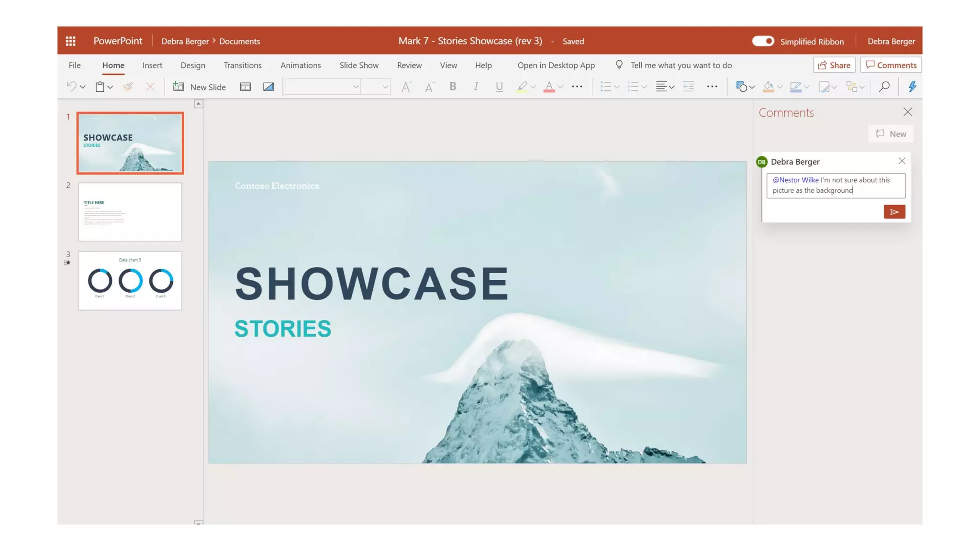Open the bullets list dropdown arrow
Image resolution: width=980 pixels, height=551 pixels.
click(x=617, y=87)
